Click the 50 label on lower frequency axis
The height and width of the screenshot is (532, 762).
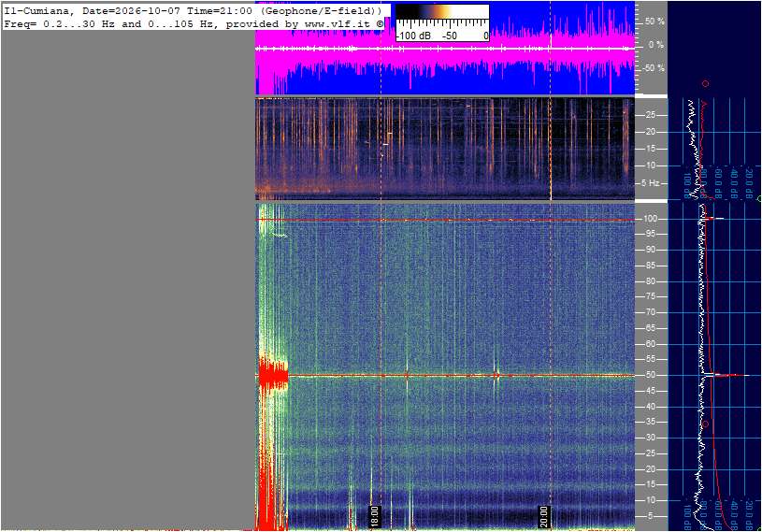point(650,375)
